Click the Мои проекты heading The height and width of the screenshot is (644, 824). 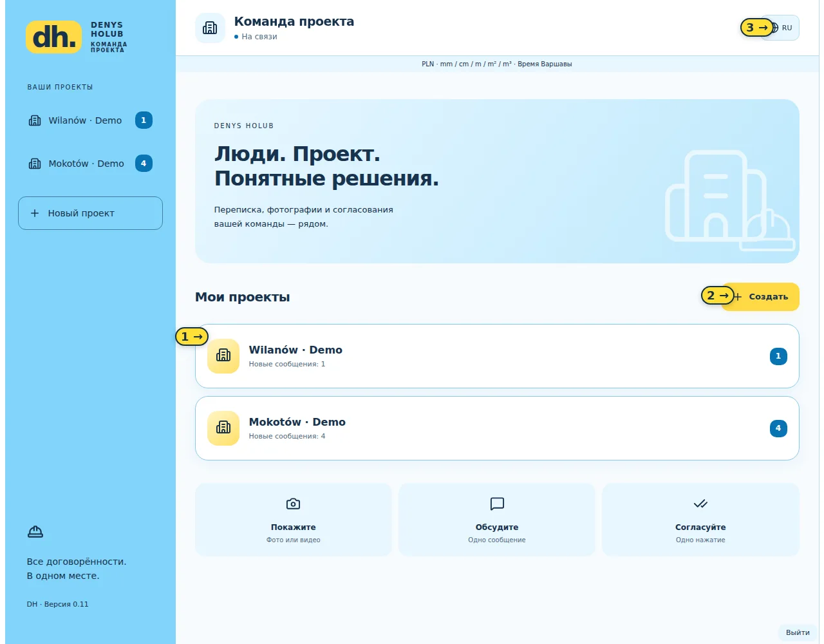tap(243, 297)
